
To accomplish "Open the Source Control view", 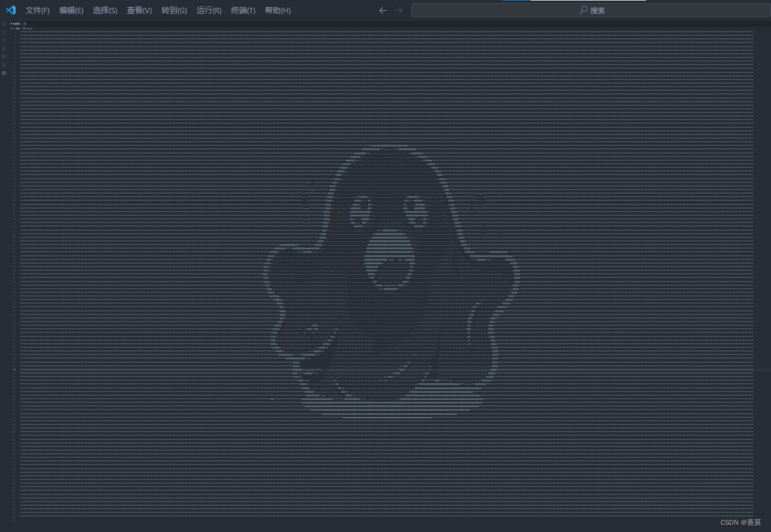I will tap(4, 40).
